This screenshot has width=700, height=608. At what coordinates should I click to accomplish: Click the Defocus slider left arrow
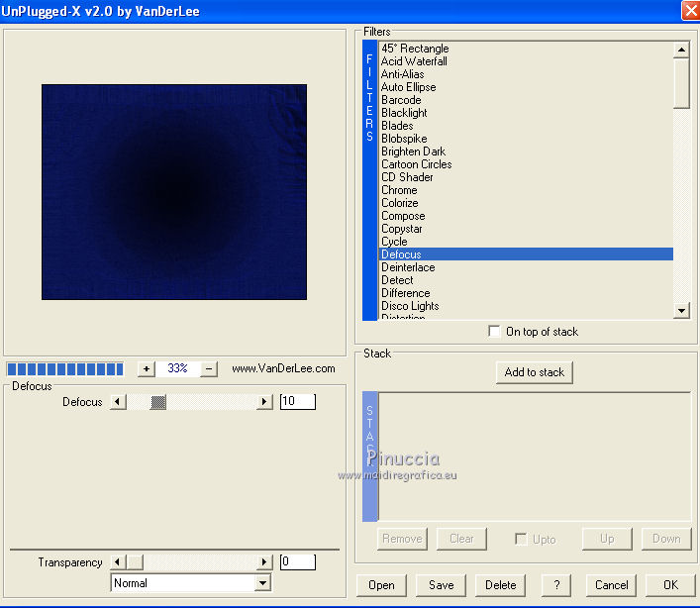(x=118, y=402)
